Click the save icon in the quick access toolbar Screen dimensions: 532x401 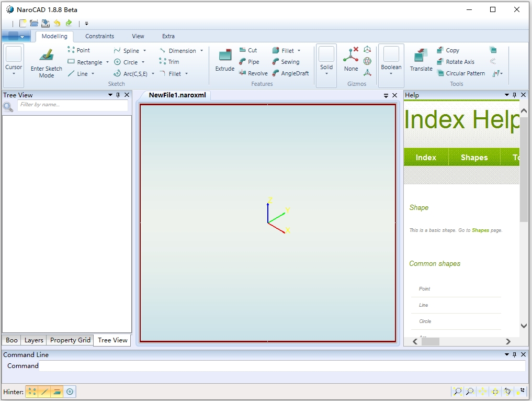[46, 23]
